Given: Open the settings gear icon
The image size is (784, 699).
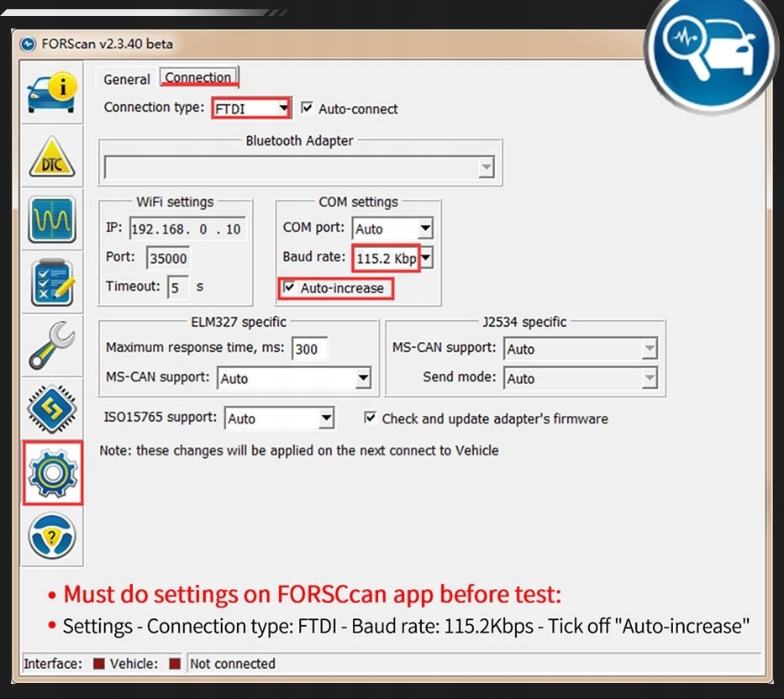Looking at the screenshot, I should pos(52,473).
